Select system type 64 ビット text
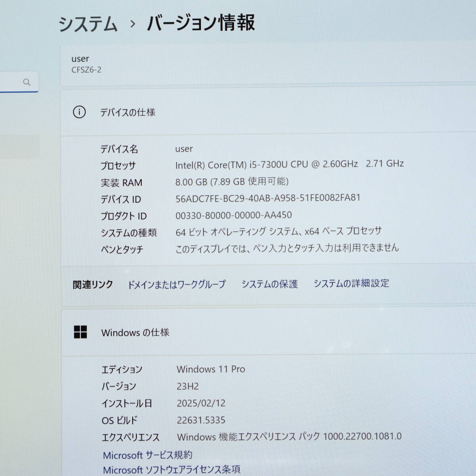This screenshot has width=476, height=476. pos(279,231)
